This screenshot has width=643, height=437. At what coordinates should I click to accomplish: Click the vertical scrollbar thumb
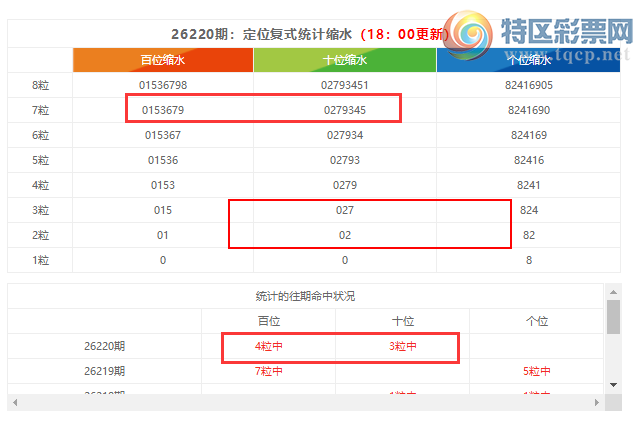pos(613,317)
